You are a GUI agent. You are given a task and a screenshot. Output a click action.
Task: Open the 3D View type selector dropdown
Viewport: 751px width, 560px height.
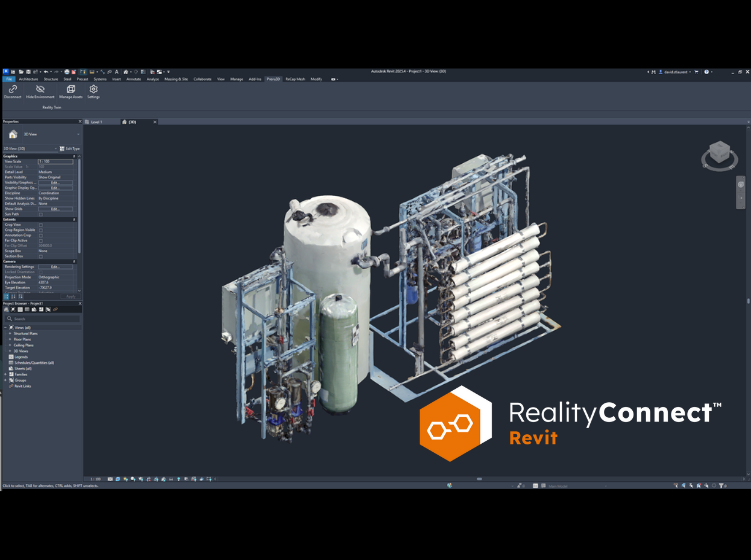pos(79,135)
